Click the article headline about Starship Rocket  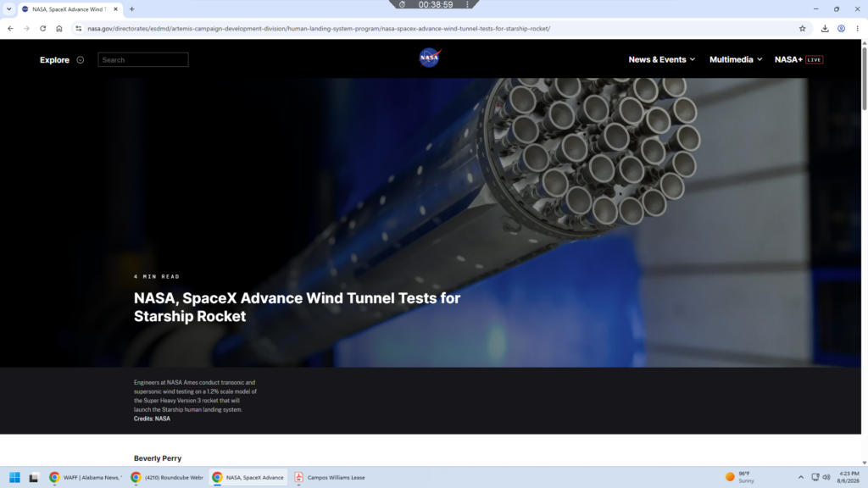297,307
